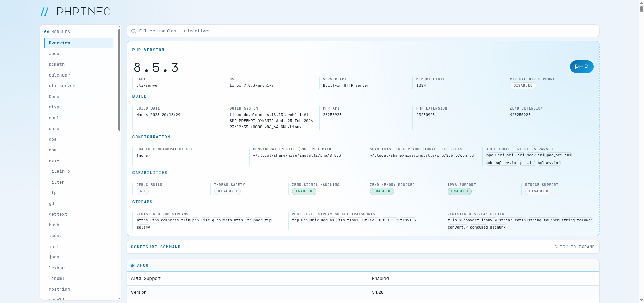Click the 420250925 Zend Extension value
The height and width of the screenshot is (303, 644).
tap(520, 115)
